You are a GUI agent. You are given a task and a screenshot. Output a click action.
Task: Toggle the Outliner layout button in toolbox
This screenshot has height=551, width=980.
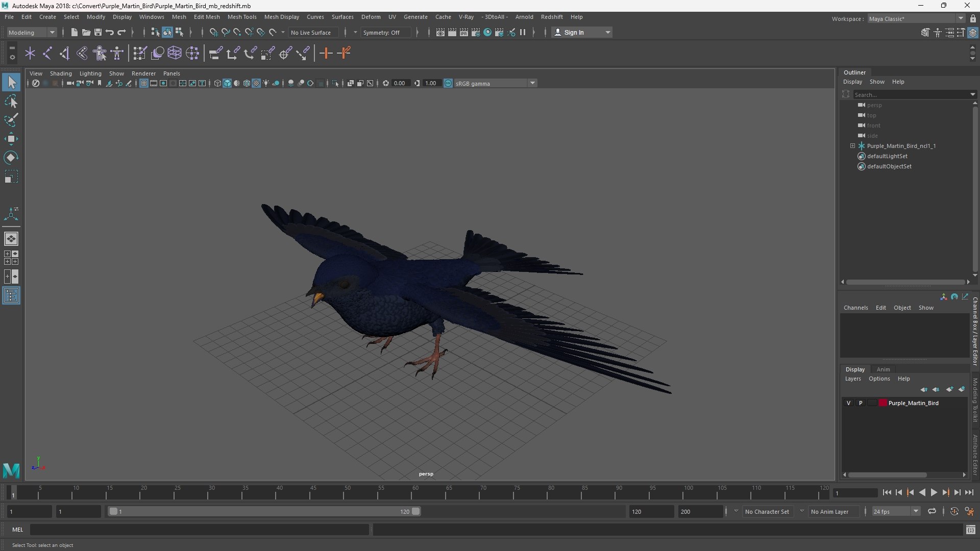11,296
